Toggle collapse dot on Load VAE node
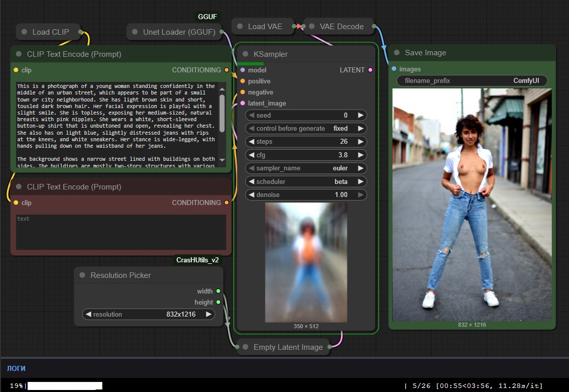569x392 pixels. [x=240, y=27]
